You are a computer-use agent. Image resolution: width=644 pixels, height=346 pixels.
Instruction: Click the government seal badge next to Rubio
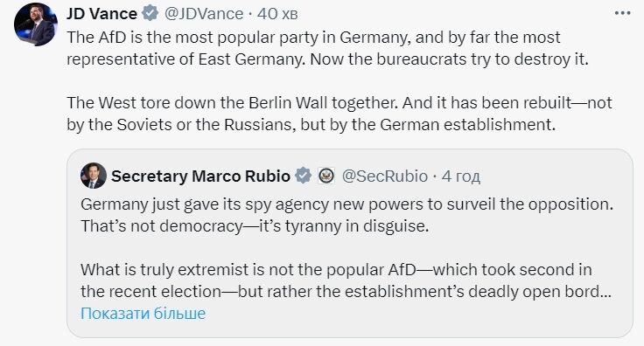pos(326,176)
